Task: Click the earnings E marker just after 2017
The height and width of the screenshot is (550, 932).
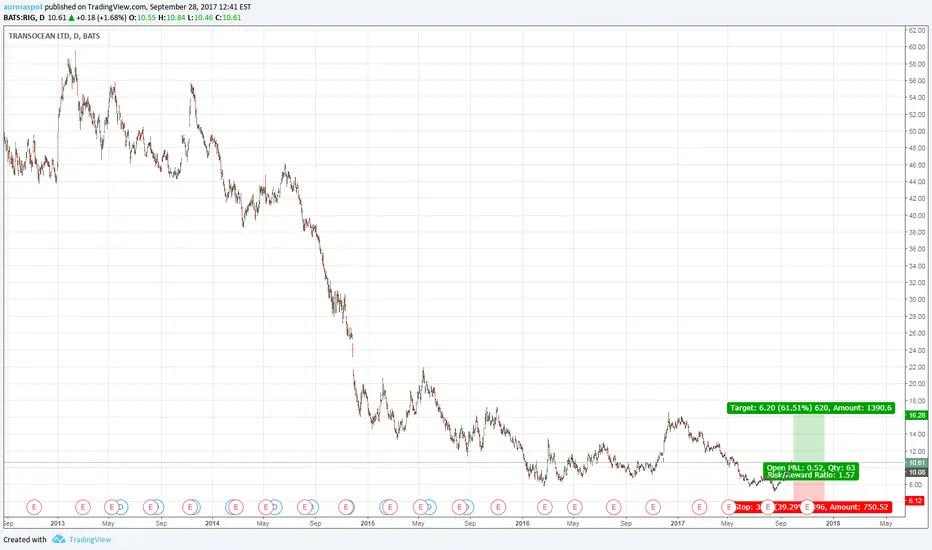Action: click(x=699, y=507)
